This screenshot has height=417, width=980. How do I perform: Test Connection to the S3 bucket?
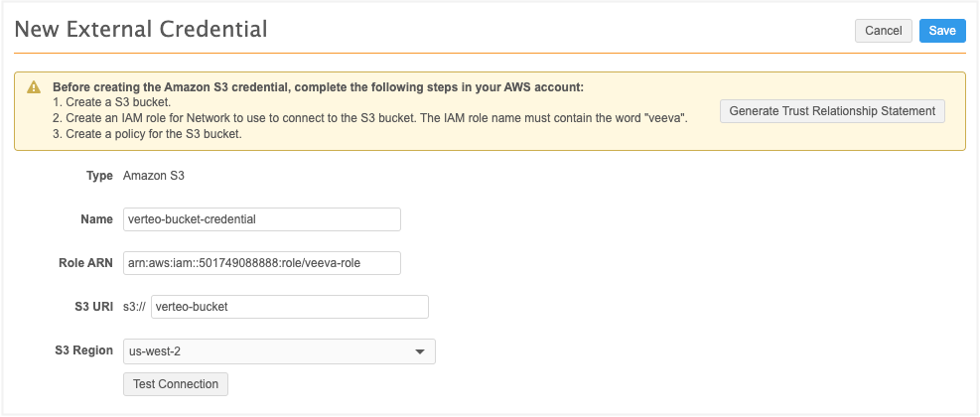(175, 383)
